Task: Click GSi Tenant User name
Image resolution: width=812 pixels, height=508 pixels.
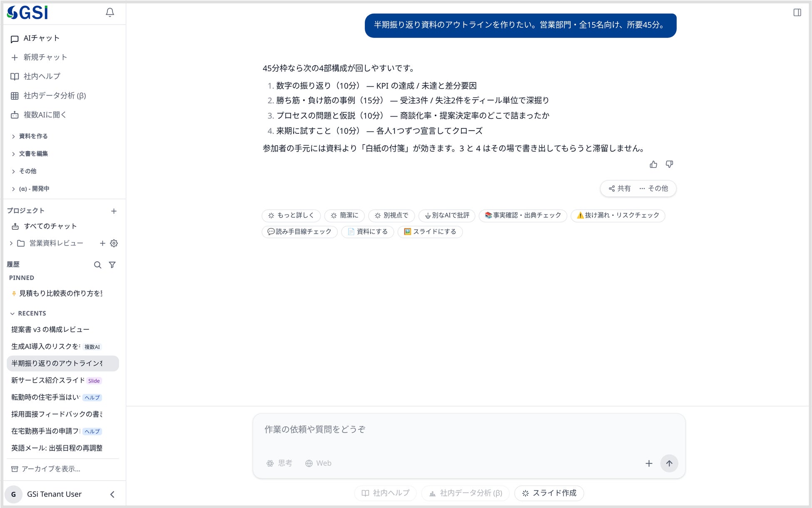Action: click(54, 494)
